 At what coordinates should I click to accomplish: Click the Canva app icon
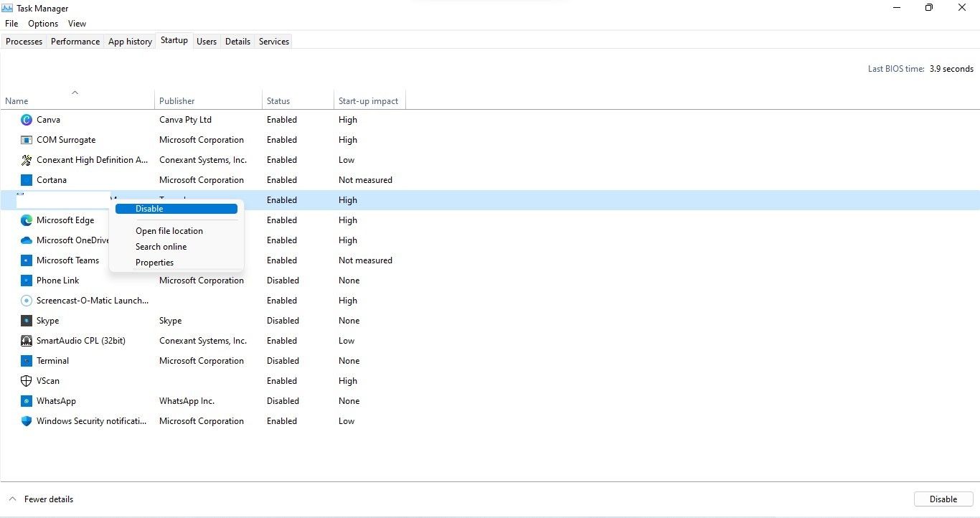click(27, 120)
